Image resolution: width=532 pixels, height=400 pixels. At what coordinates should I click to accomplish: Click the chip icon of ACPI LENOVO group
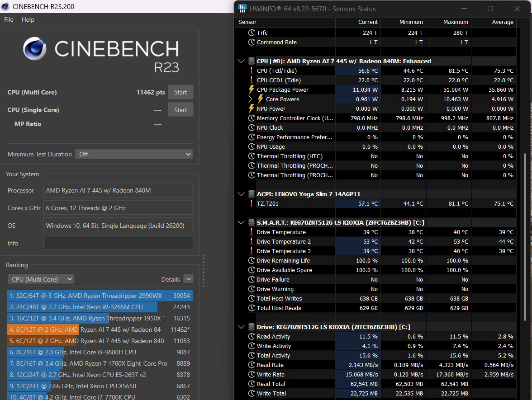coord(252,194)
